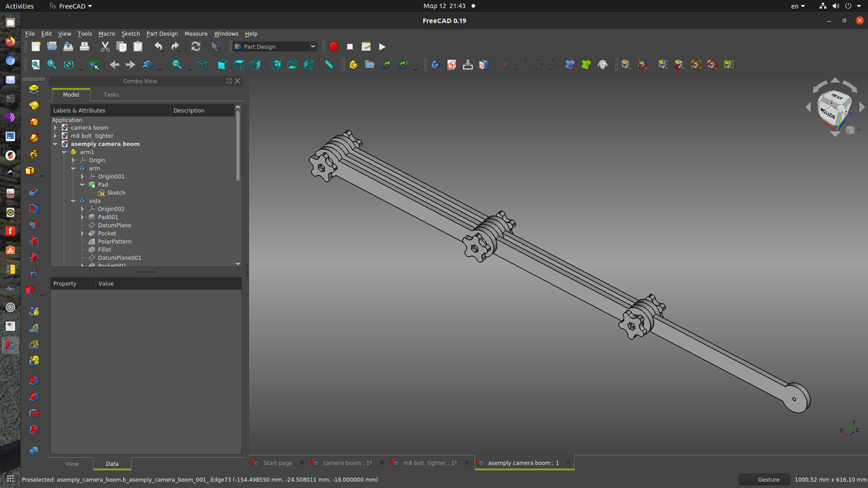868x488 pixels.
Task: Click the Execute macro play icon
Action: (382, 47)
